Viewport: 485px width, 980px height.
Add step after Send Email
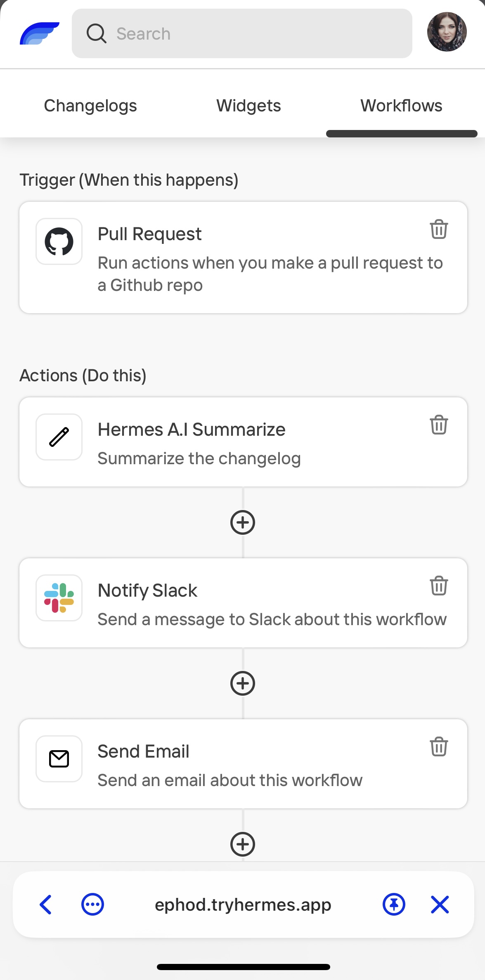click(x=243, y=844)
